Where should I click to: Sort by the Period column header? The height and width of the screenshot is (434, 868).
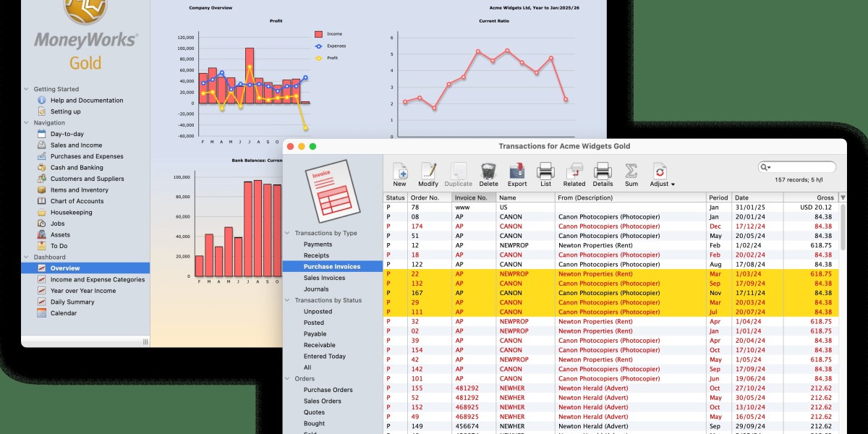click(719, 197)
